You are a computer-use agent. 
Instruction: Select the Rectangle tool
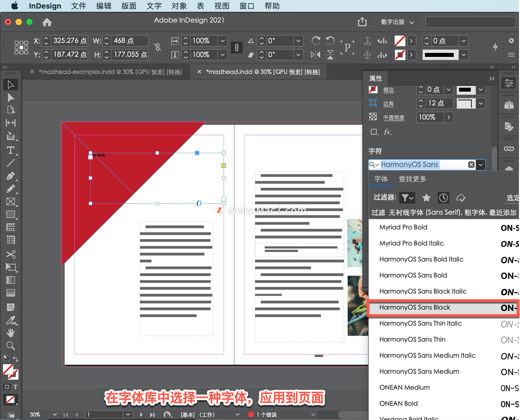[11, 214]
